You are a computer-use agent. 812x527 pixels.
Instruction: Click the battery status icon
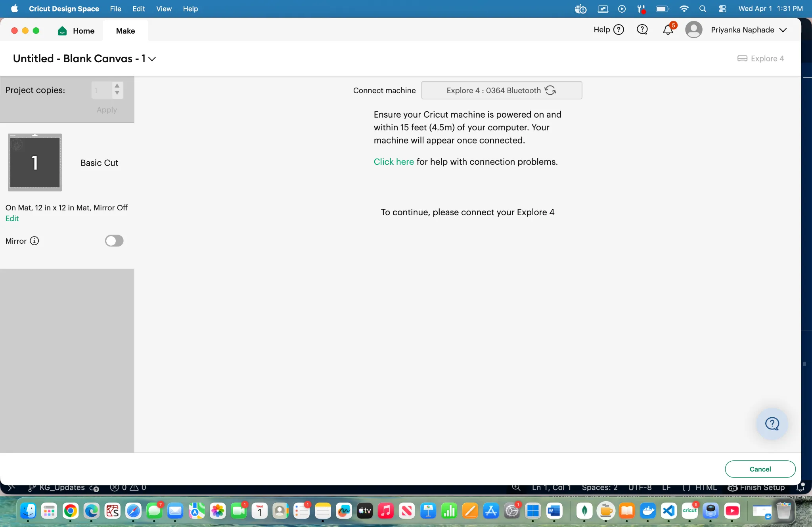tap(662, 9)
